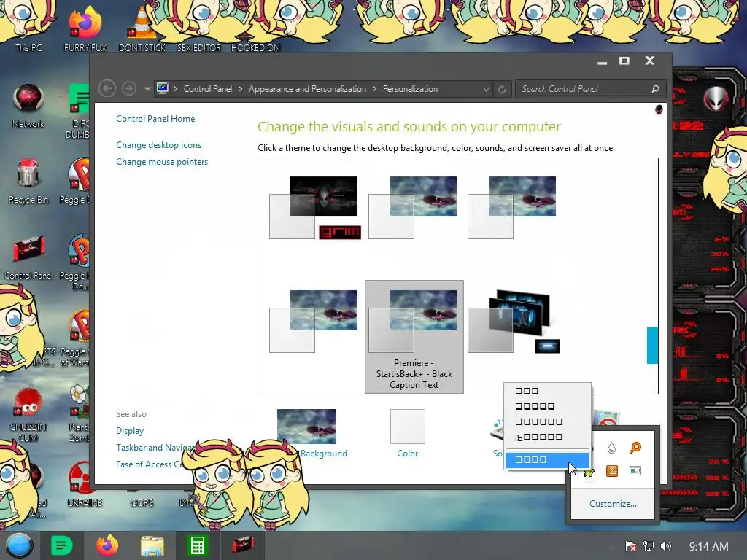The image size is (747, 560).
Task: Click the computer icon in address bar
Action: point(163,88)
